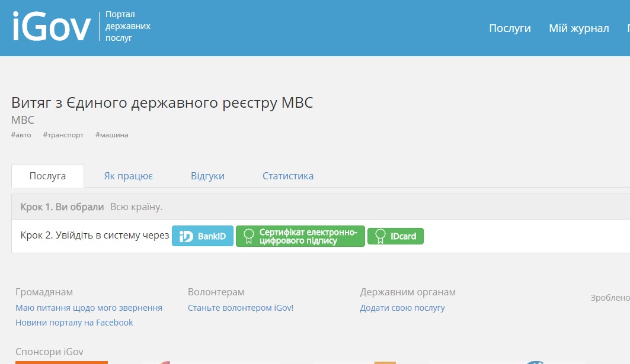The image size is (630, 364).
Task: Log in with the BankID icon button
Action: pyautogui.click(x=203, y=236)
